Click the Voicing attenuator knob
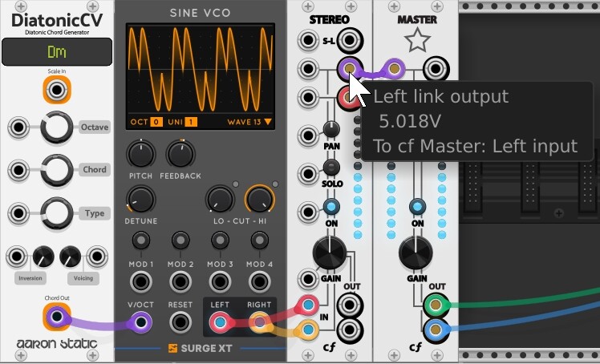Viewport: 600px width, 364px height. click(71, 257)
